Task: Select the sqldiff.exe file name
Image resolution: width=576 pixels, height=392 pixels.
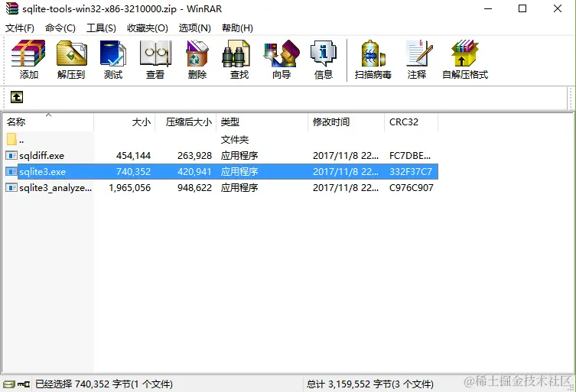Action: [x=42, y=156]
